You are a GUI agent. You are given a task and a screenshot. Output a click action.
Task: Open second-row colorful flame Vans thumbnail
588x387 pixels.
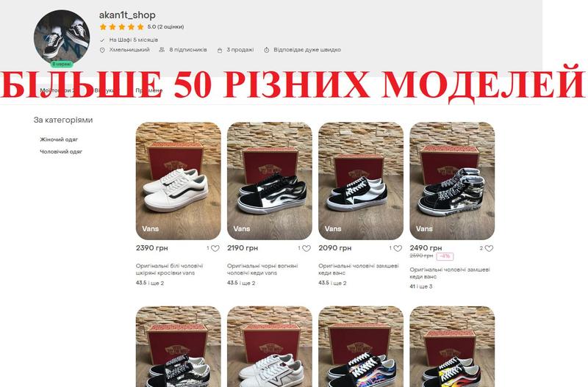pyautogui.click(x=361, y=347)
